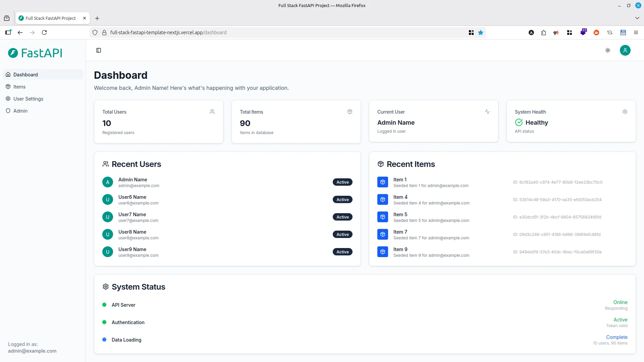The width and height of the screenshot is (644, 362).
Task: Open the extensions puzzle-piece menu
Action: click(x=543, y=32)
